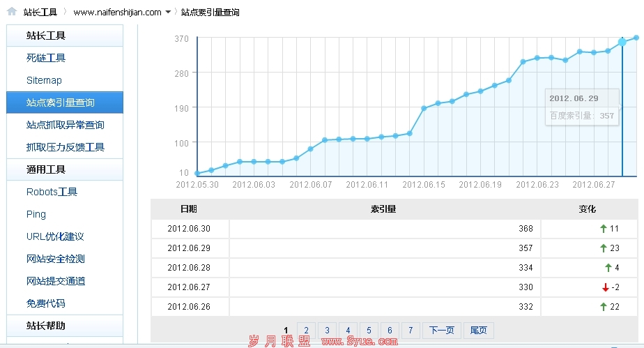Select 站点索引量查询 sidebar item
This screenshot has height=348, width=644.
(x=65, y=103)
